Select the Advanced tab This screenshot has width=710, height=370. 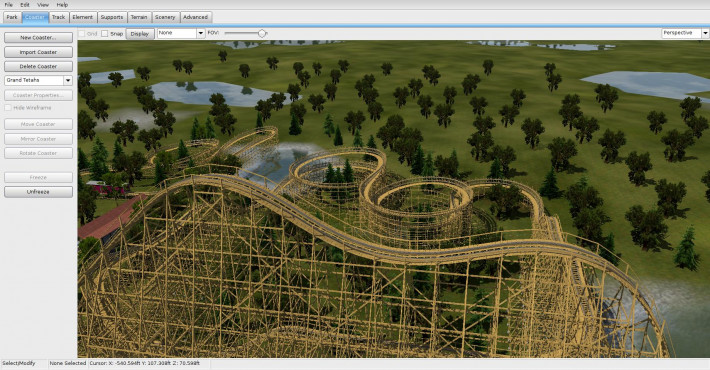pyautogui.click(x=196, y=17)
